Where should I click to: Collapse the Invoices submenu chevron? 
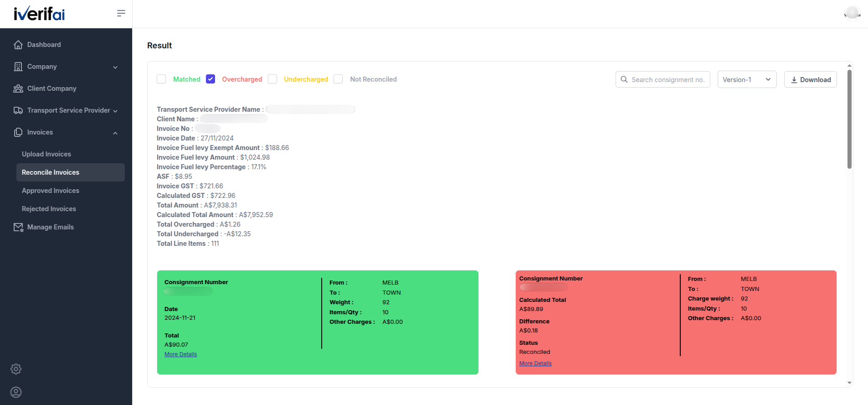(x=115, y=133)
